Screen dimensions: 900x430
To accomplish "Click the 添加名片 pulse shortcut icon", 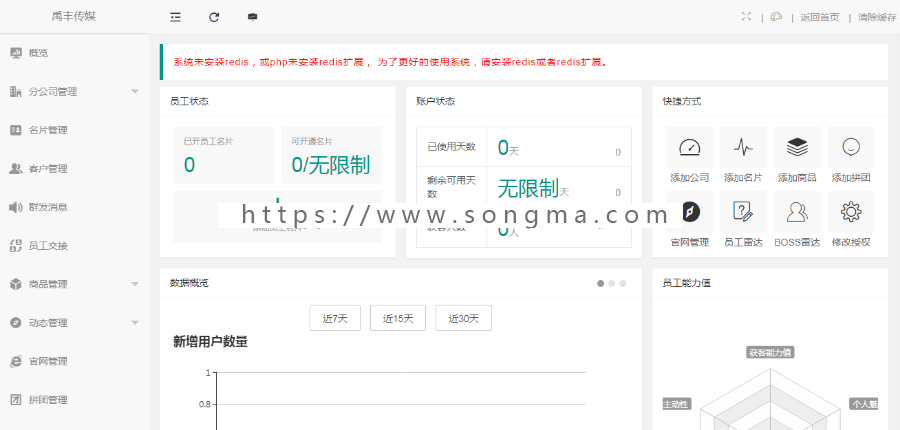I will (743, 148).
